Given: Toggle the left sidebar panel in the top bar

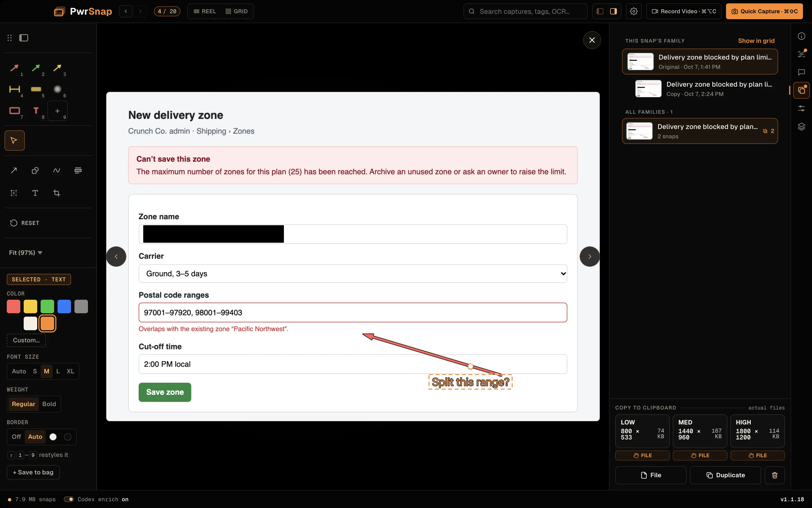Looking at the screenshot, I should tap(600, 11).
